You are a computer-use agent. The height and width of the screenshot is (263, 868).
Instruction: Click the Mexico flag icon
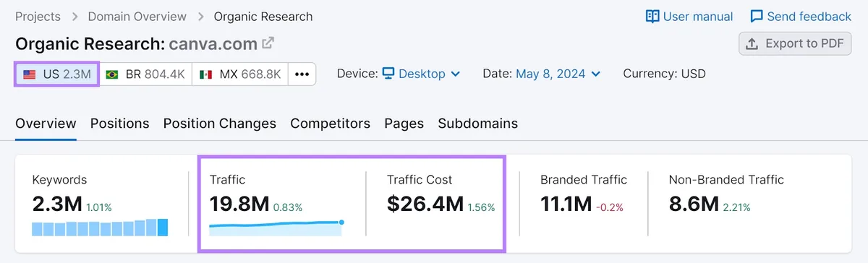point(206,74)
